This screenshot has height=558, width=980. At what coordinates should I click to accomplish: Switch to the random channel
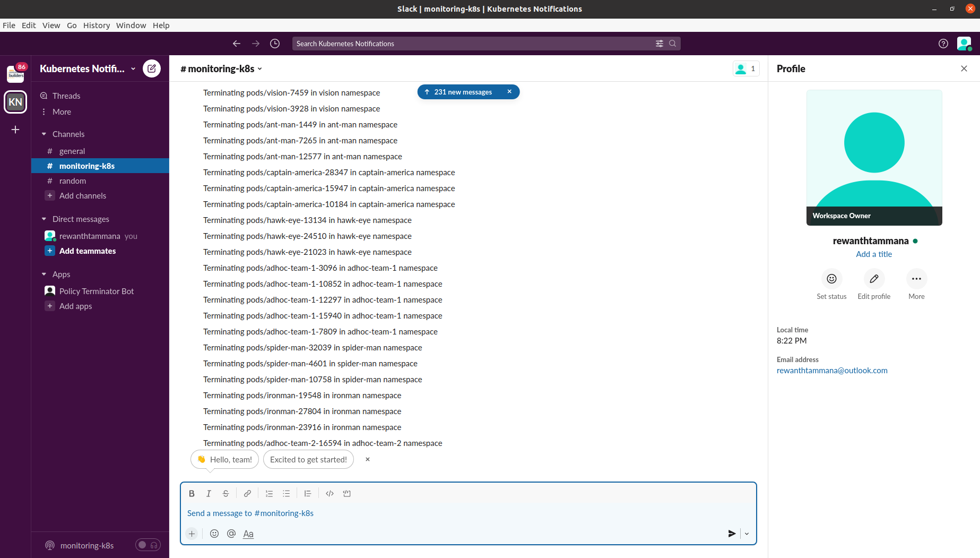(x=100, y=181)
